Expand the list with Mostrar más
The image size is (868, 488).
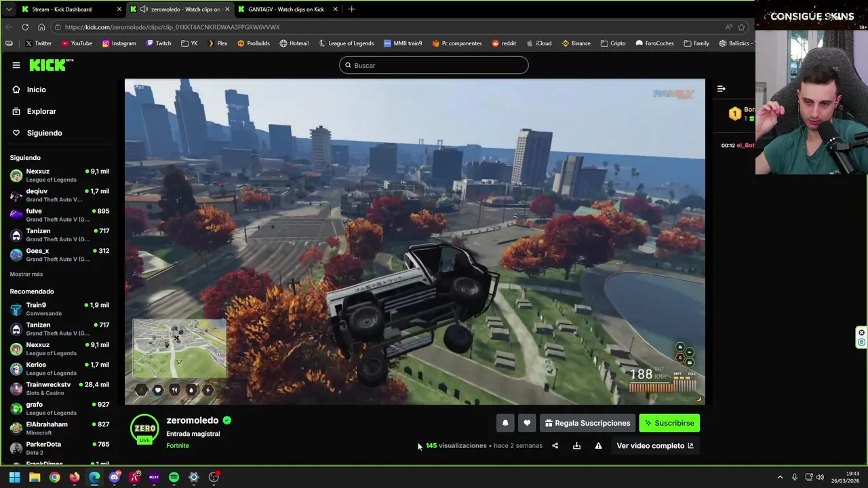(x=26, y=274)
